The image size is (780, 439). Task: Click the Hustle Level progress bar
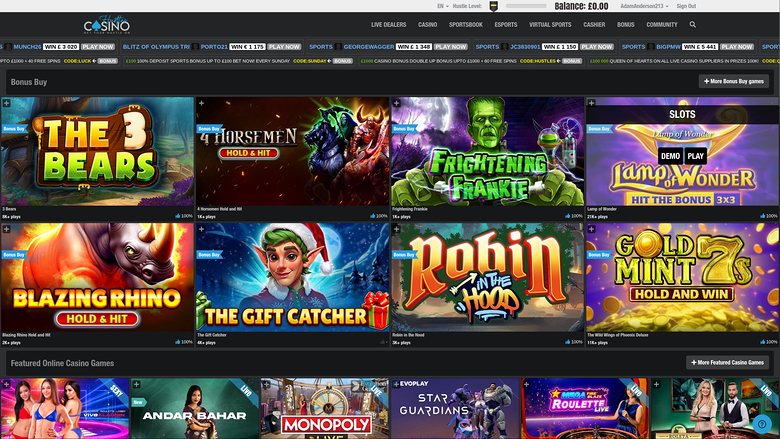(x=526, y=6)
